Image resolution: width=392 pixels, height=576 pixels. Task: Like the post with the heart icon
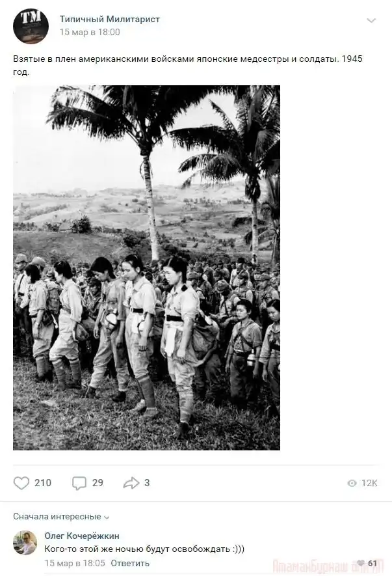click(21, 483)
